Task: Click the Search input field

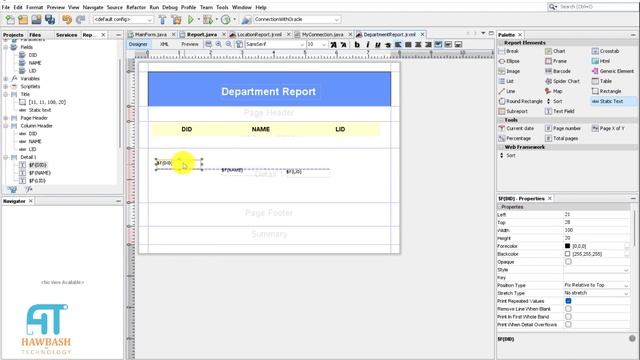Action: (593, 7)
